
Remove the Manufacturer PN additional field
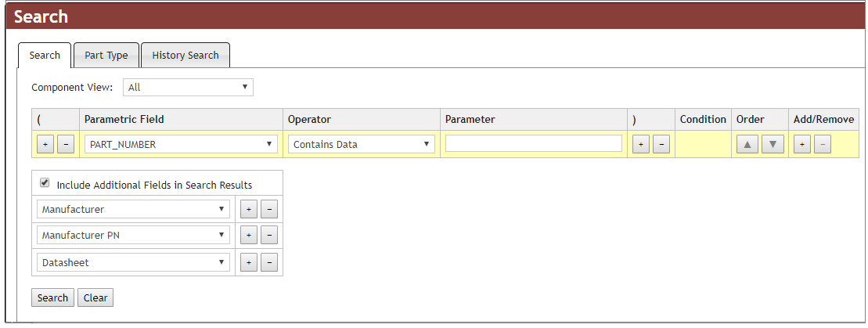point(268,236)
